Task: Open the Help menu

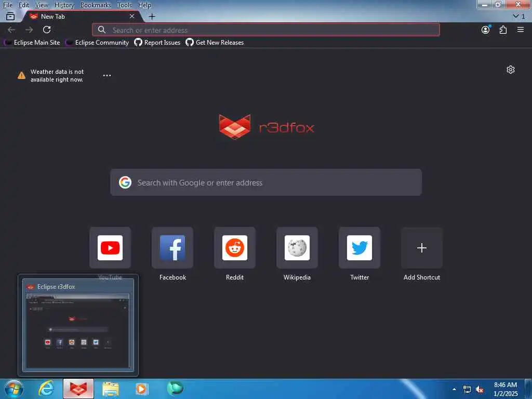Action: coord(144,5)
